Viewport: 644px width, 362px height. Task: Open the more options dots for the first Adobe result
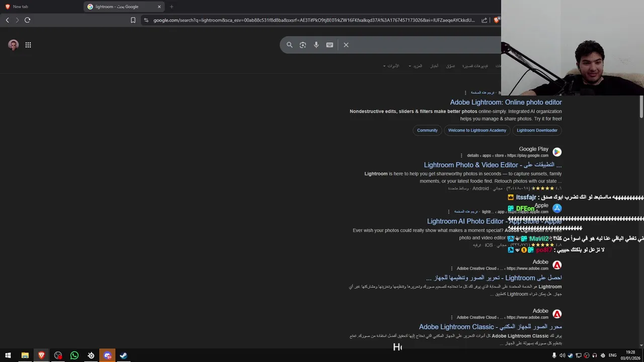(452, 268)
